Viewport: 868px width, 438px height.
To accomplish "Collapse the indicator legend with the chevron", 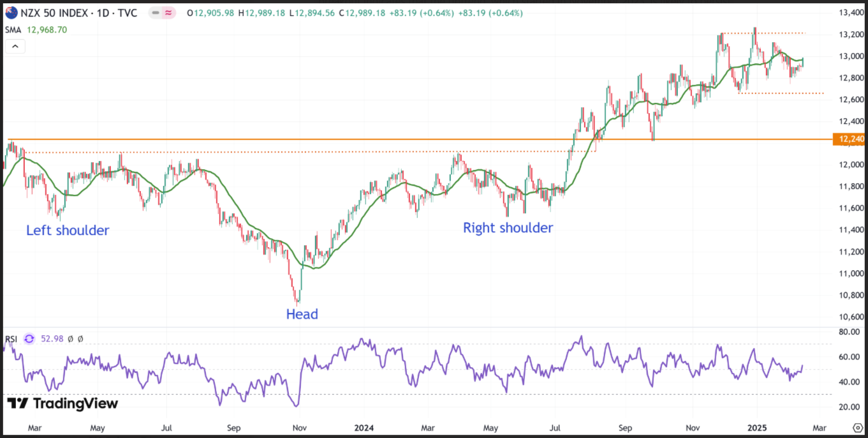I will point(15,46).
